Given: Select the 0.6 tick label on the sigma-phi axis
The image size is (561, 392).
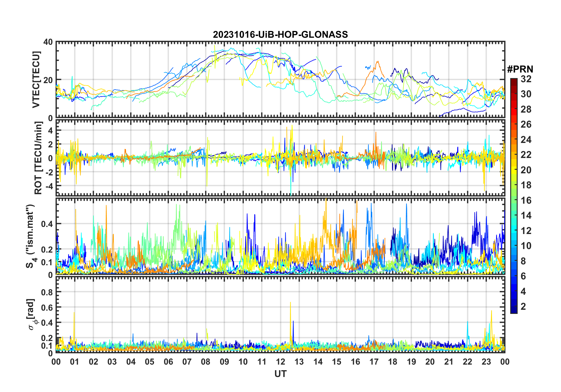Looking at the screenshot, I should click(x=47, y=307).
